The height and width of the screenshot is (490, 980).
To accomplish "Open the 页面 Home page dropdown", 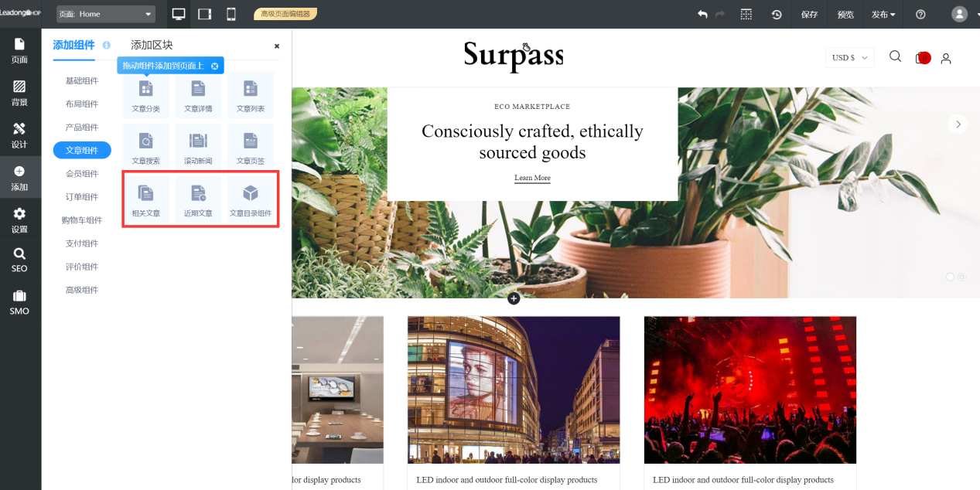I will tap(106, 14).
